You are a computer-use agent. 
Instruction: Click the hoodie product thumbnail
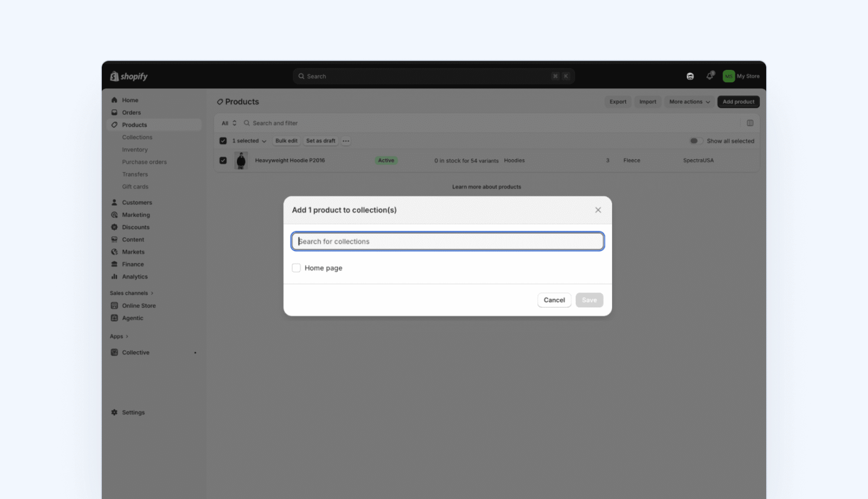(241, 161)
